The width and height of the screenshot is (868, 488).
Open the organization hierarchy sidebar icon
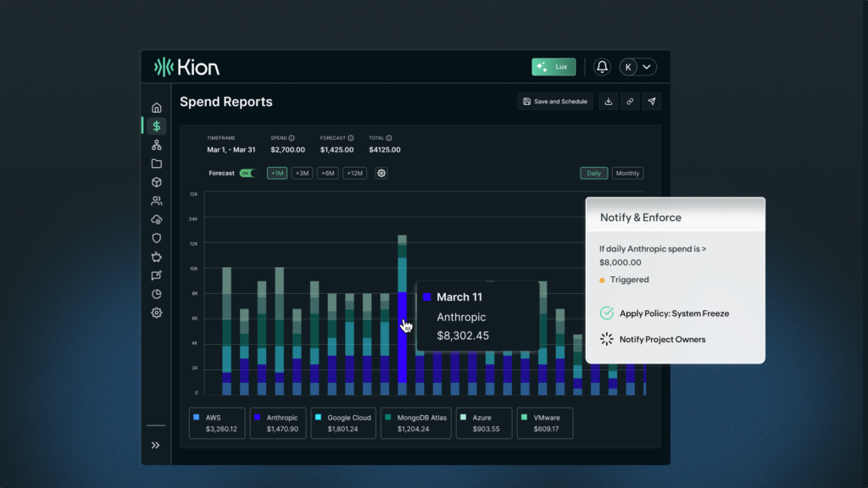156,145
